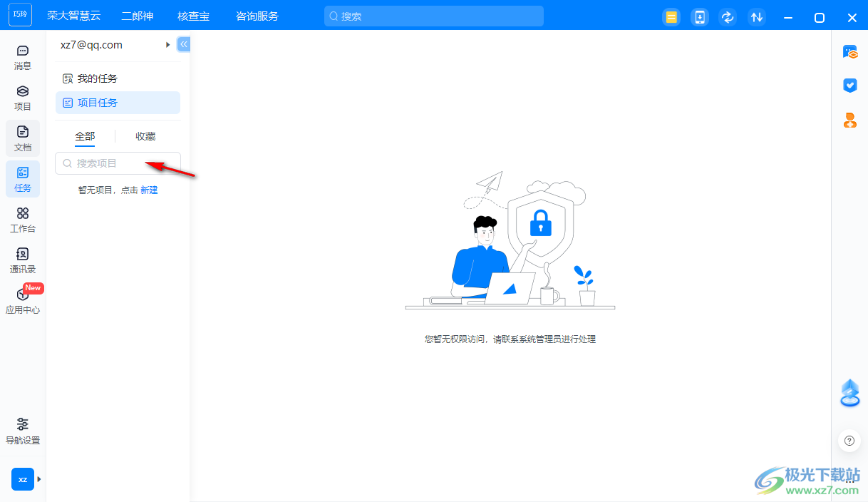This screenshot has width=868, height=502.
Task: Expand the arrow next to xz avatar
Action: pos(39,479)
